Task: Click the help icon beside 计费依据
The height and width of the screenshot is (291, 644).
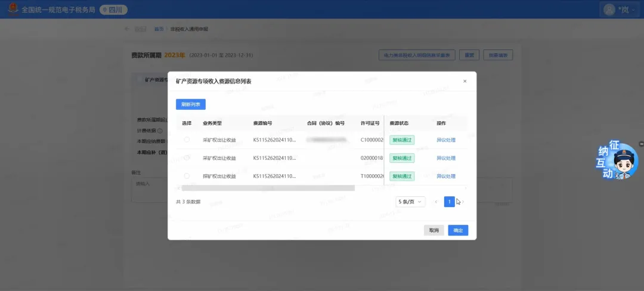Action: coord(160,131)
